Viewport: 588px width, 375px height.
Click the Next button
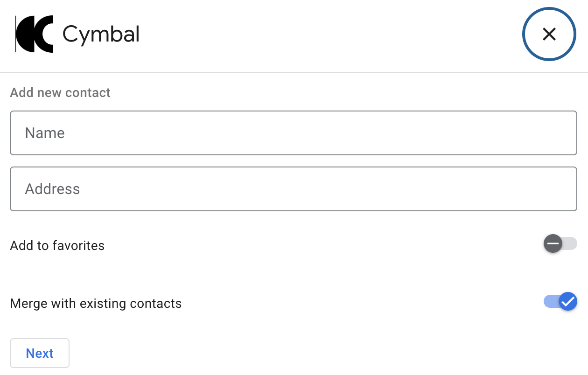pyautogui.click(x=40, y=353)
